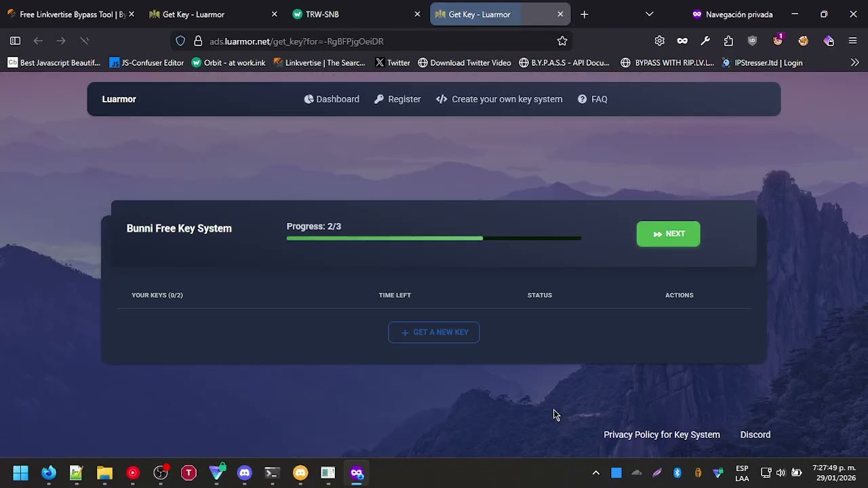Open the ESP LAA language switcher
This screenshot has height=488, width=868.
pyautogui.click(x=742, y=473)
